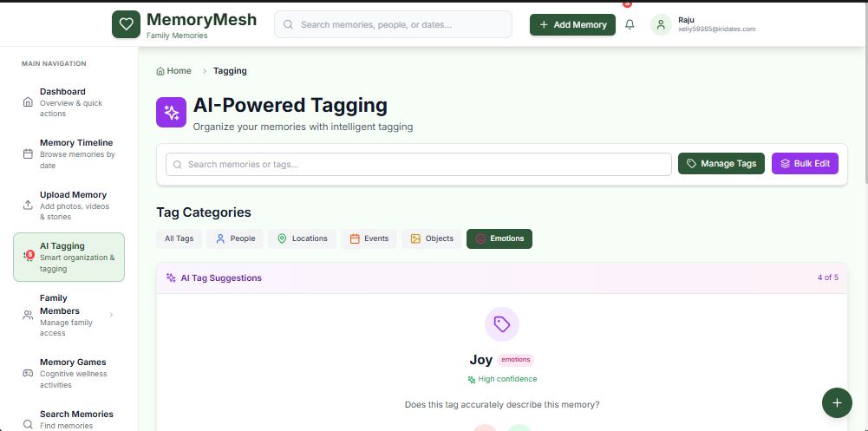Click the green floating plus button

[837, 402]
